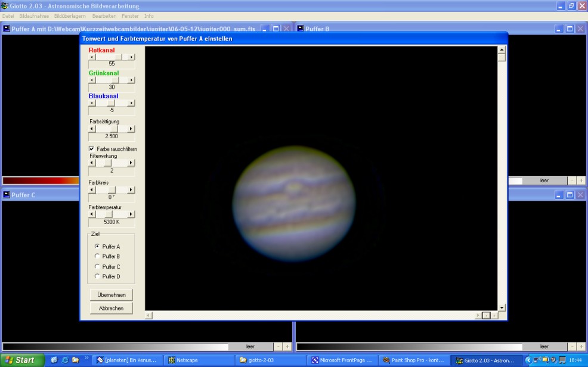Image resolution: width=588 pixels, height=367 pixels.
Task: Select the Puffer D radio button
Action: pos(98,276)
